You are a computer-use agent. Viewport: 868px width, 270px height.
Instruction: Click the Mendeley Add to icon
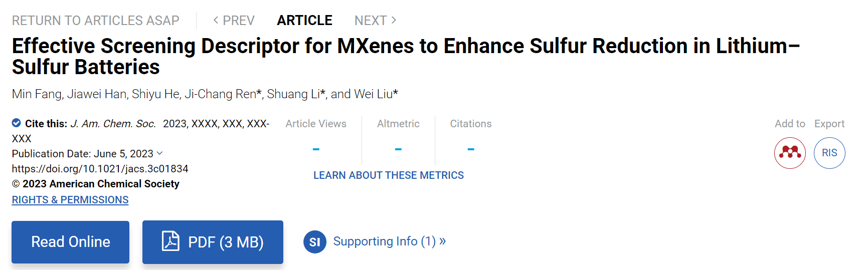(790, 153)
